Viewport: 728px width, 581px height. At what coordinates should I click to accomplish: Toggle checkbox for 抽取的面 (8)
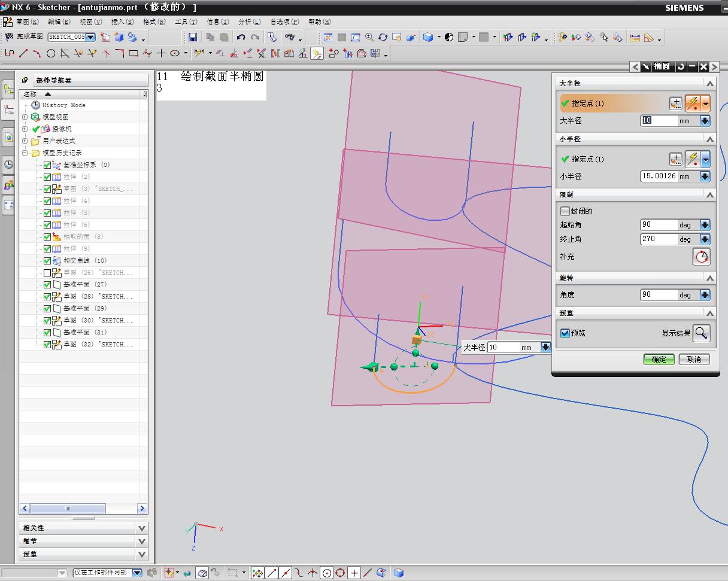47,237
